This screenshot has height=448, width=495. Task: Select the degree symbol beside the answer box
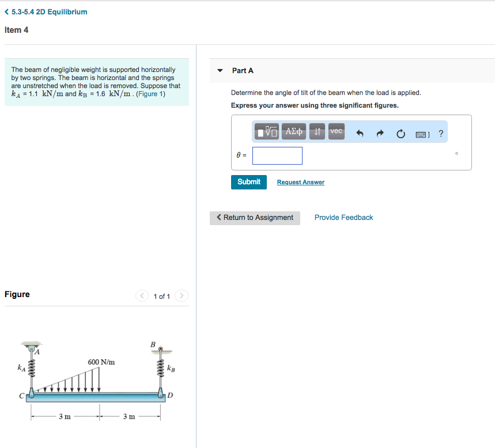pos(456,153)
